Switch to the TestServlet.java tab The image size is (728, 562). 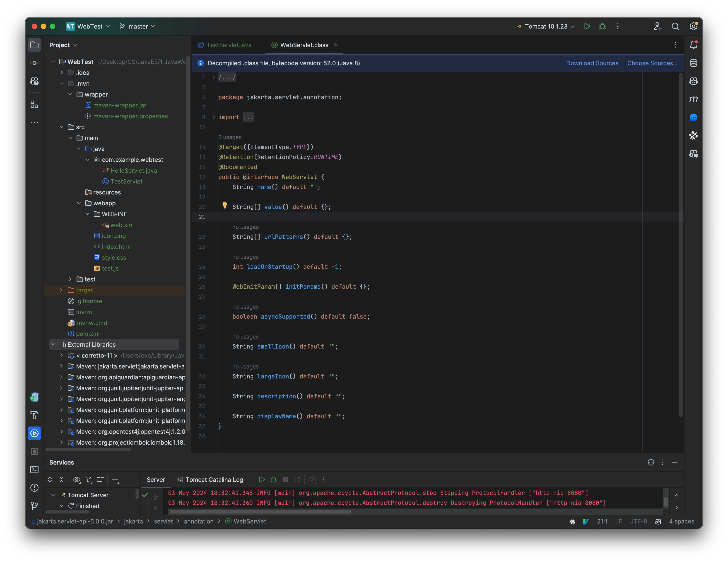pyautogui.click(x=229, y=45)
